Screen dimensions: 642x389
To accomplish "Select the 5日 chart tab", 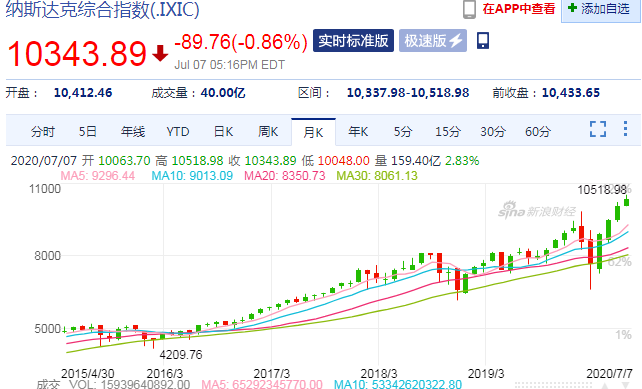I will [x=88, y=132].
